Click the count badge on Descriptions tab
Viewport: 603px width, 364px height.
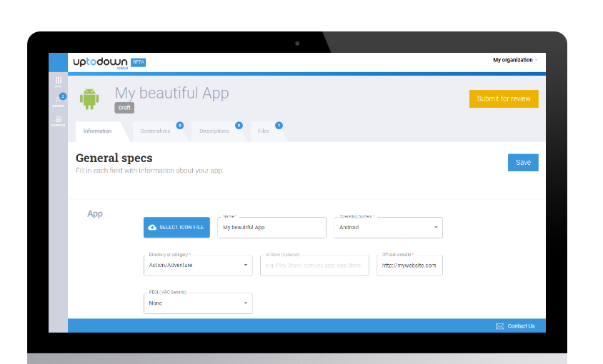click(239, 126)
